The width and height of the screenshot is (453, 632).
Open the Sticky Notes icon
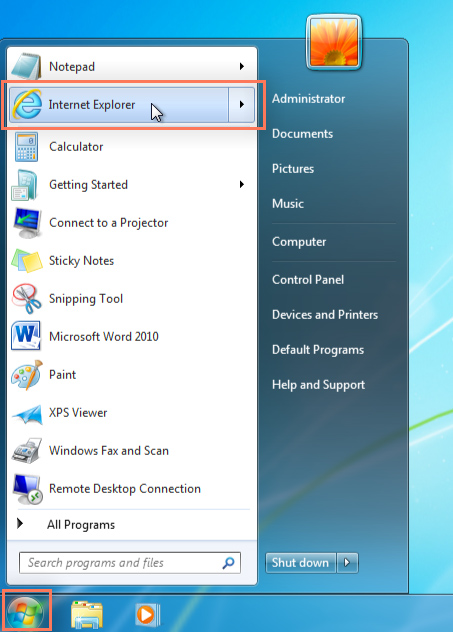point(27,261)
